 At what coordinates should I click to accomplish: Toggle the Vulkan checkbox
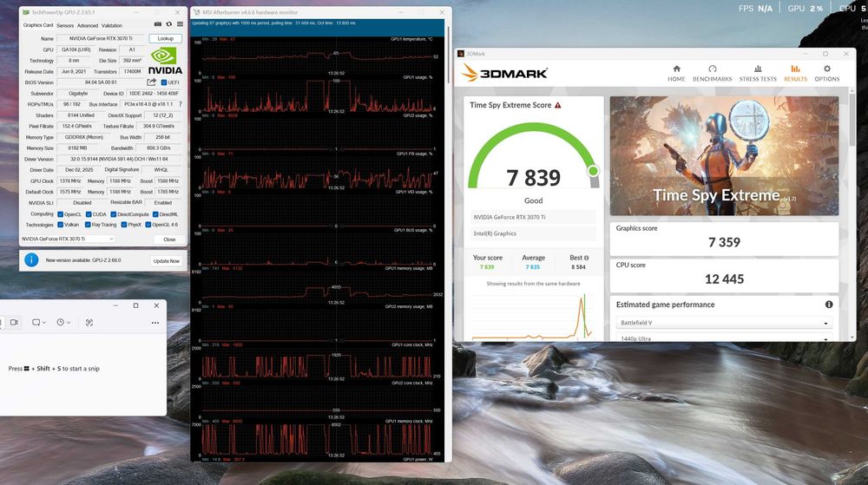61,225
